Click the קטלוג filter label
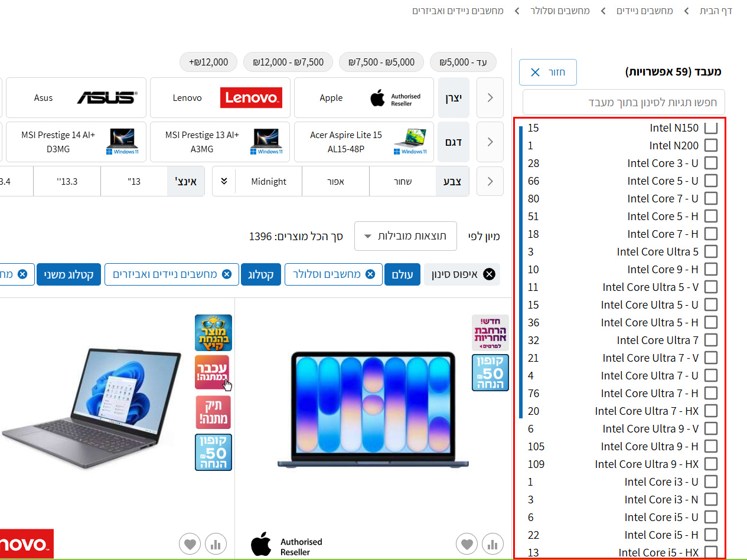Viewport: 747px width, 560px height. (260, 274)
